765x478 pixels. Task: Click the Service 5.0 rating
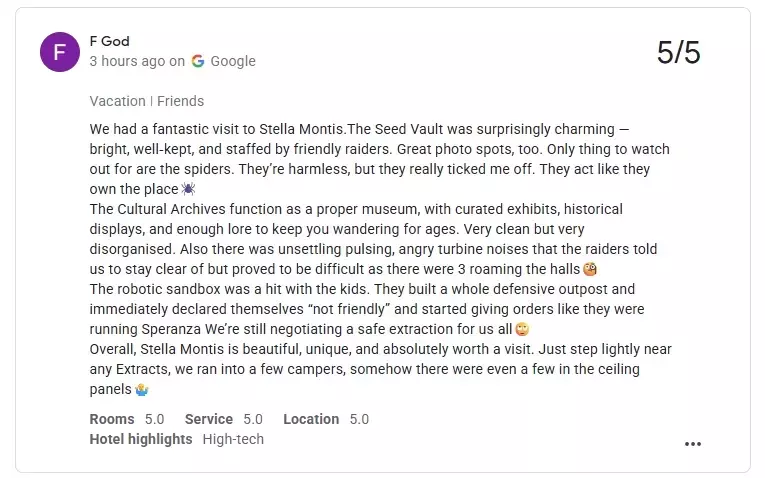(x=223, y=419)
